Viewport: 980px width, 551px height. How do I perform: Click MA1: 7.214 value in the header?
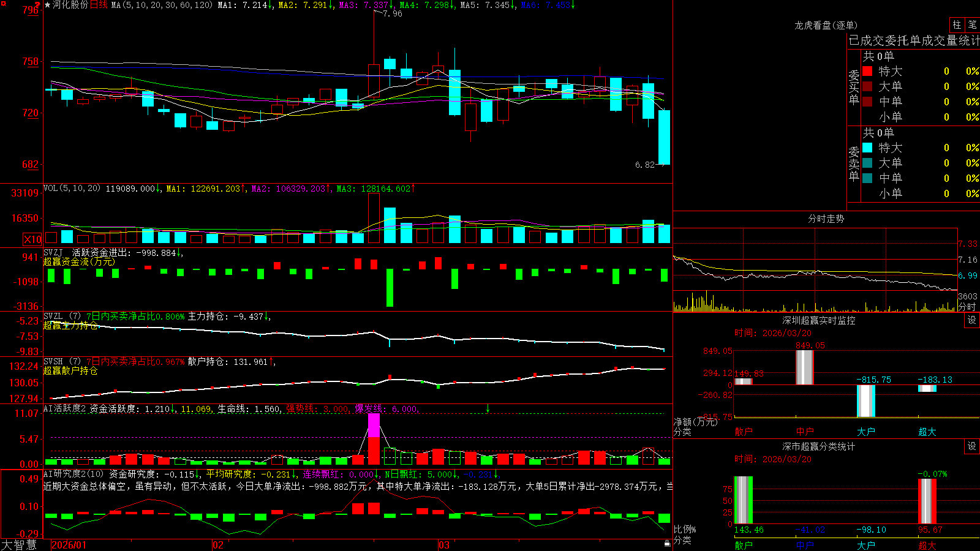coord(245,5)
